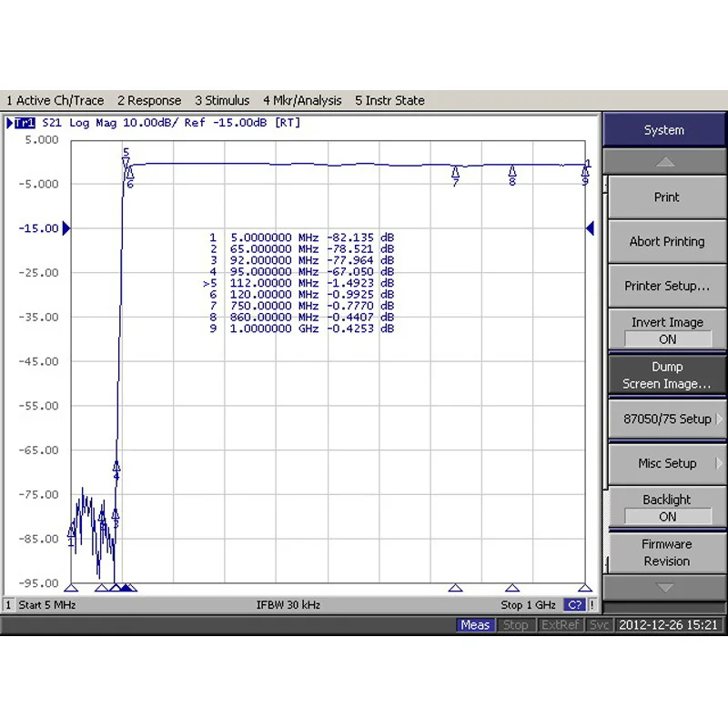Click marker 7 triangle on frequency axis

(x=456, y=588)
